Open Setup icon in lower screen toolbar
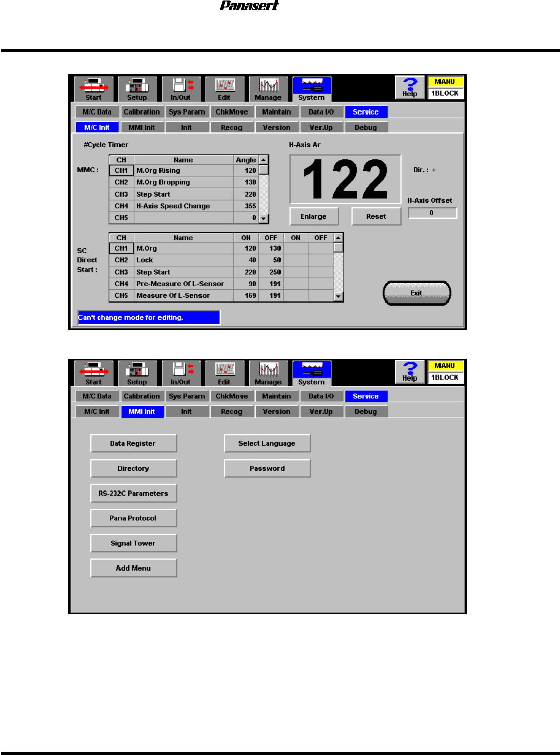Image resolution: width=560 pixels, height=755 pixels. tap(137, 373)
